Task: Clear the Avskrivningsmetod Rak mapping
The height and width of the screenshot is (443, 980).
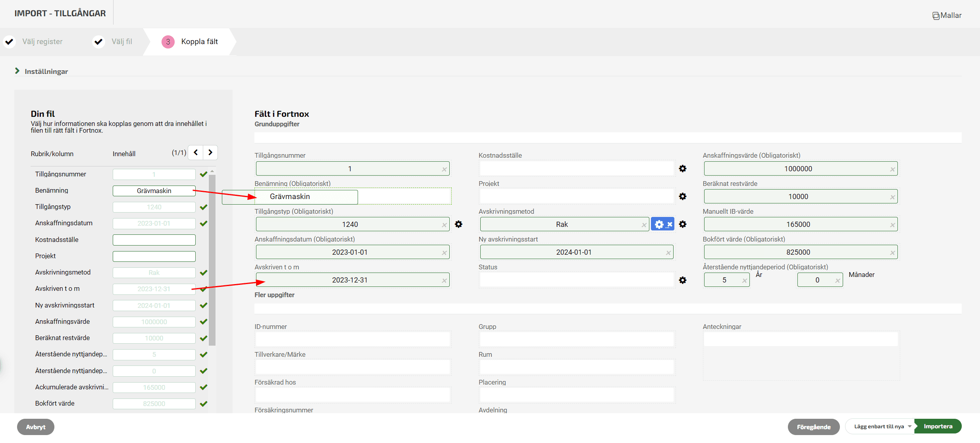Action: [644, 225]
